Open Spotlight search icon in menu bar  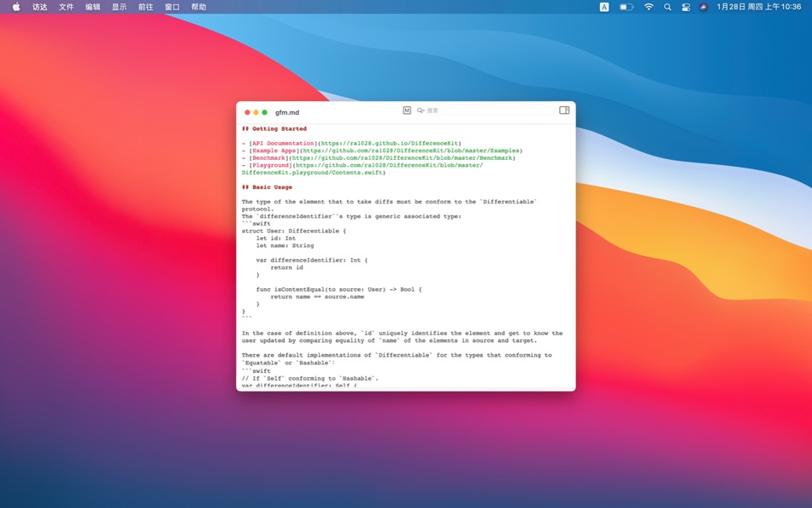(x=668, y=7)
